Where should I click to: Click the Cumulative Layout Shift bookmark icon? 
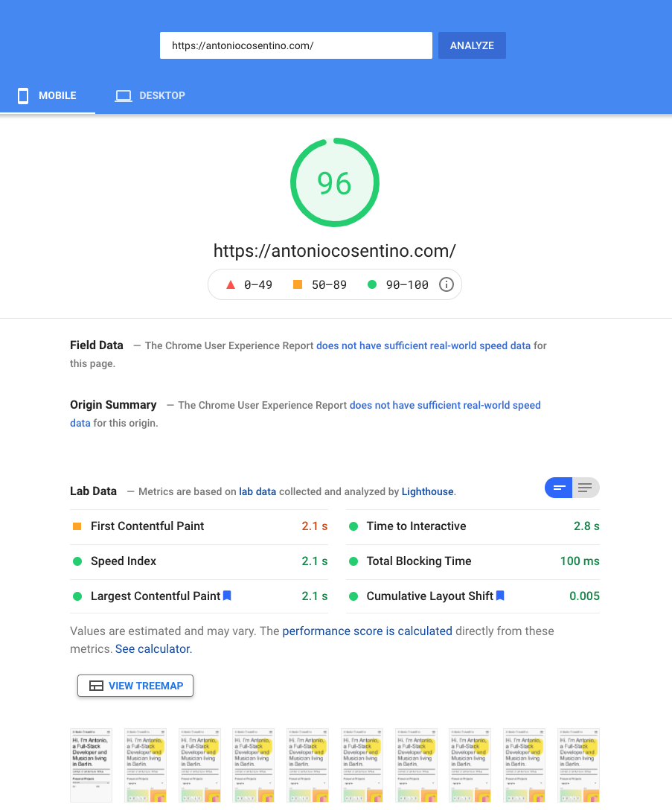coord(500,596)
